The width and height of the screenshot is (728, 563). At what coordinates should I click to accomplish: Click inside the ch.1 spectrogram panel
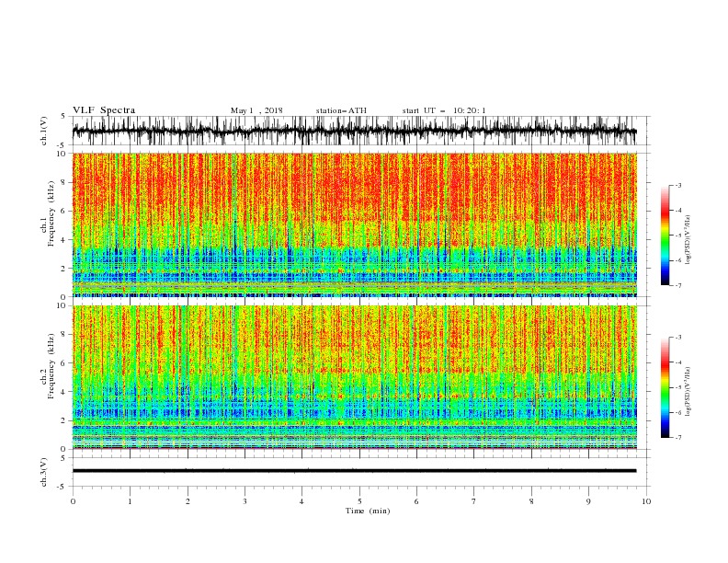354,224
